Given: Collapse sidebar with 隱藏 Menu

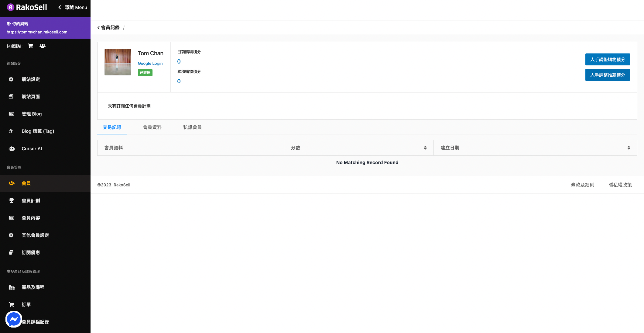Looking at the screenshot, I should [73, 7].
